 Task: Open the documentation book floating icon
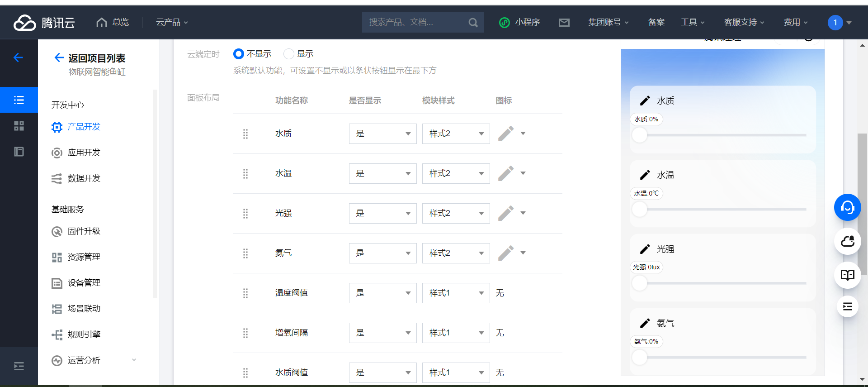[x=847, y=275]
